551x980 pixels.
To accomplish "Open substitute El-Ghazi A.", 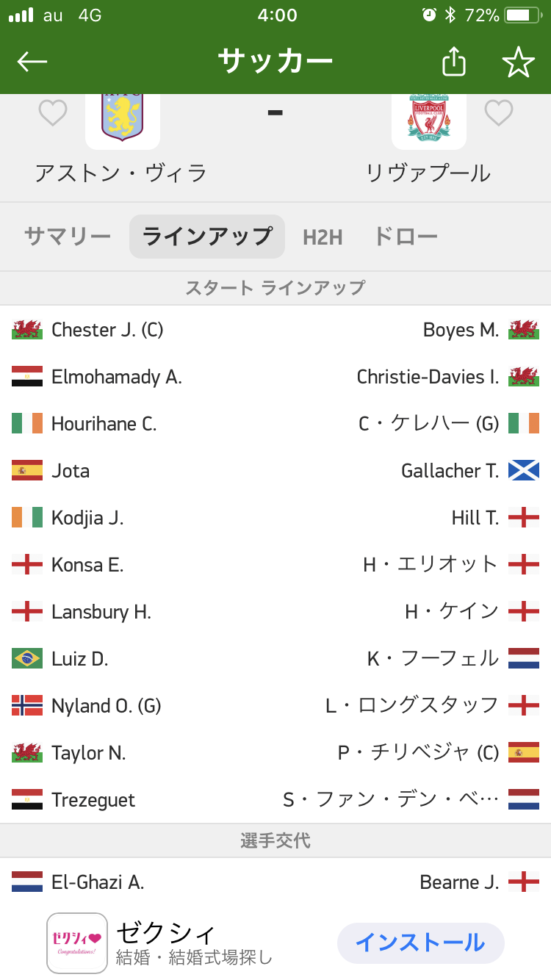I will (98, 882).
